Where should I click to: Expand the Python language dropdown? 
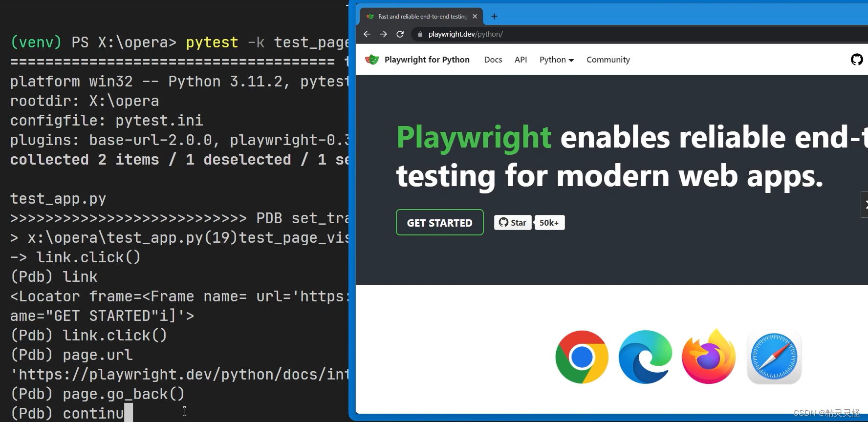click(x=557, y=60)
